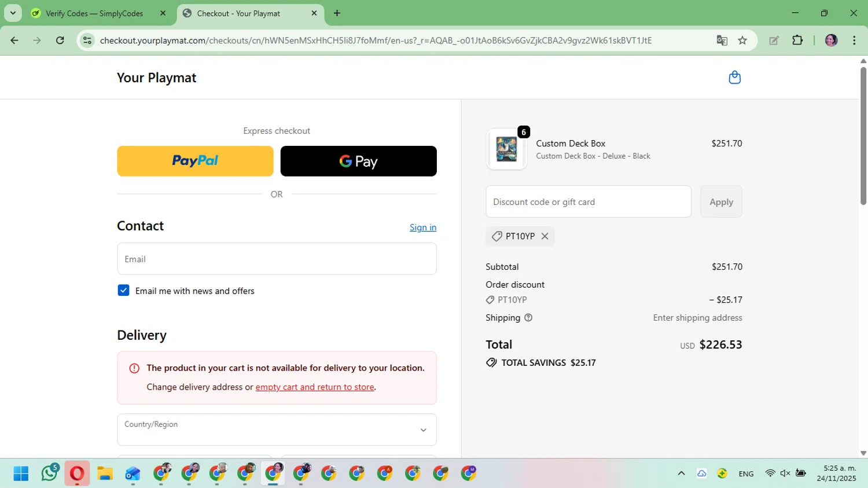
Task: Open Wi-Fi network settings icon
Action: pyautogui.click(x=770, y=474)
